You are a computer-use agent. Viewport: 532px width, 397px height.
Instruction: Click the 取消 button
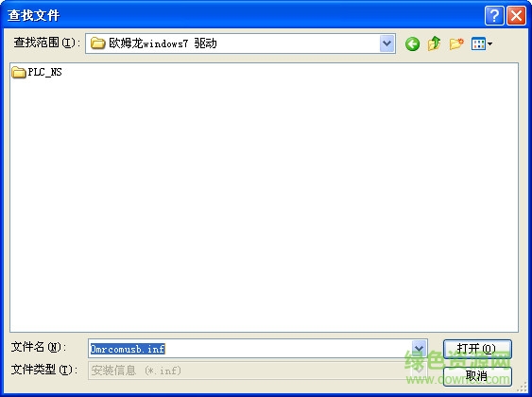(477, 376)
